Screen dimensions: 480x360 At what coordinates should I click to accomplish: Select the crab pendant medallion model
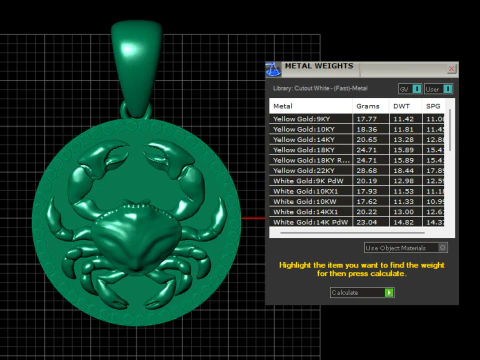tap(137, 222)
